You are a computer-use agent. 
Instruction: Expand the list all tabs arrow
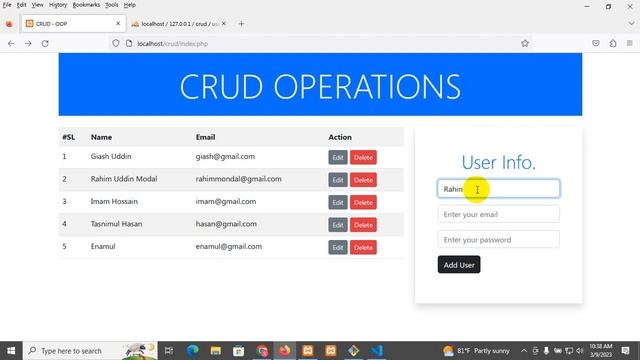[631, 24]
